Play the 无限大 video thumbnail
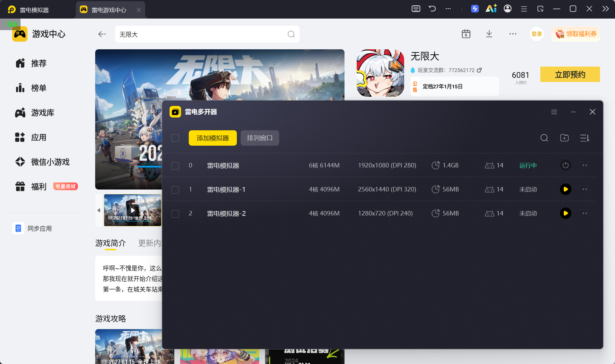This screenshot has width=615, height=364. (x=133, y=210)
